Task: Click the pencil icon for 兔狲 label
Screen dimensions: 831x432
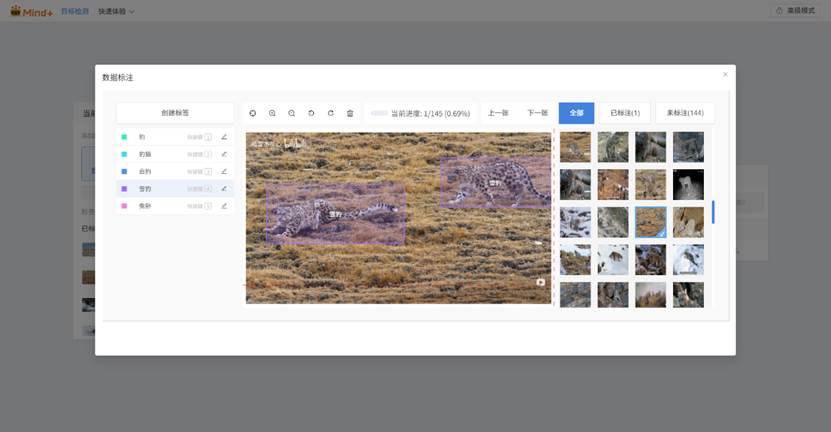Action: tap(224, 206)
